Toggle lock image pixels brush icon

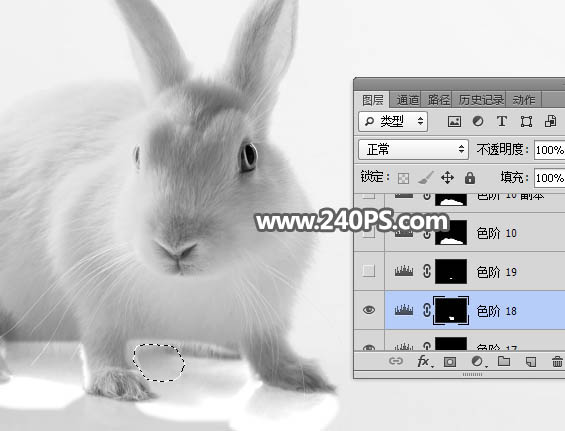tap(426, 178)
